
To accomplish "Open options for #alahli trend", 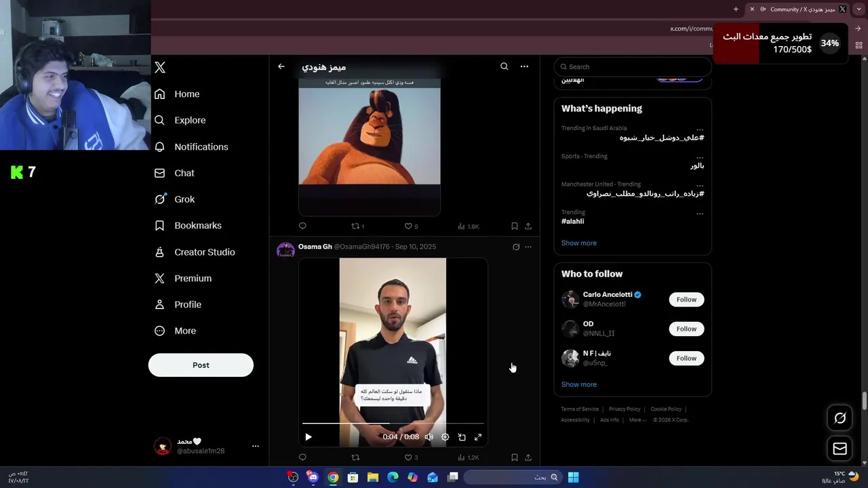I will click(x=700, y=213).
